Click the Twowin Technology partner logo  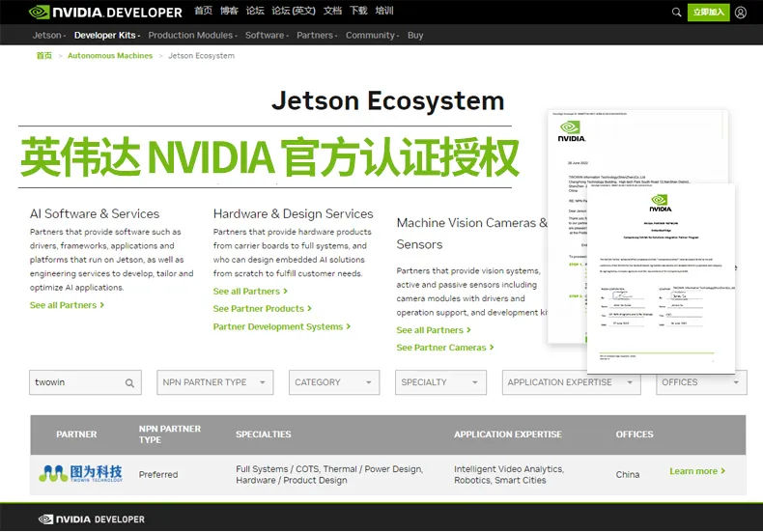click(81, 473)
